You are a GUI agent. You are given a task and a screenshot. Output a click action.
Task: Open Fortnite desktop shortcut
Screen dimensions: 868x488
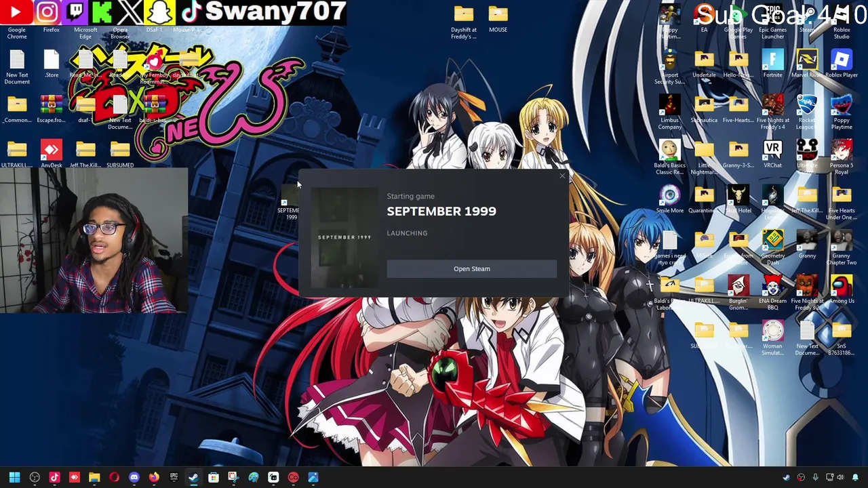click(772, 64)
